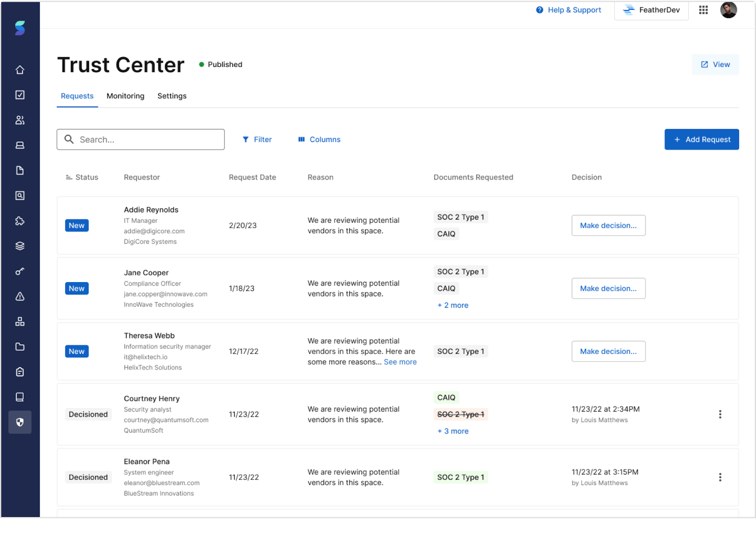Click See more in Theresa's reason
The width and height of the screenshot is (756, 537).
(x=400, y=362)
